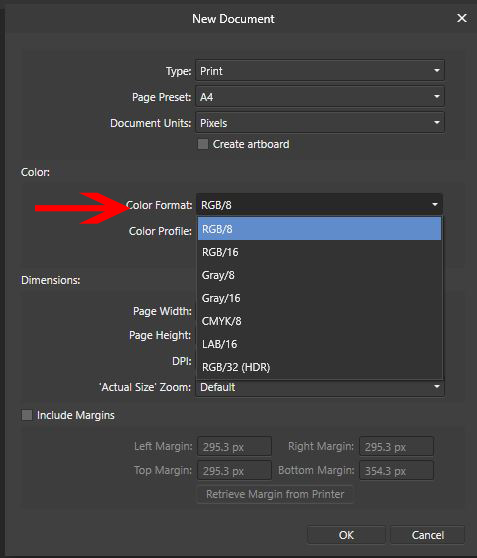Click the Left Margin input field
Screen dimensions: 477x558
coord(235,446)
